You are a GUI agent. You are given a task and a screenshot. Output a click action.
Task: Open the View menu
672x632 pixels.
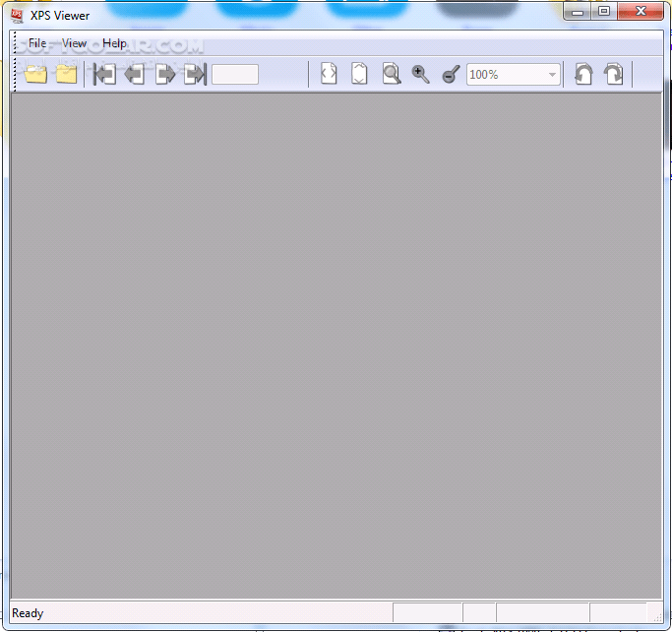(x=74, y=43)
